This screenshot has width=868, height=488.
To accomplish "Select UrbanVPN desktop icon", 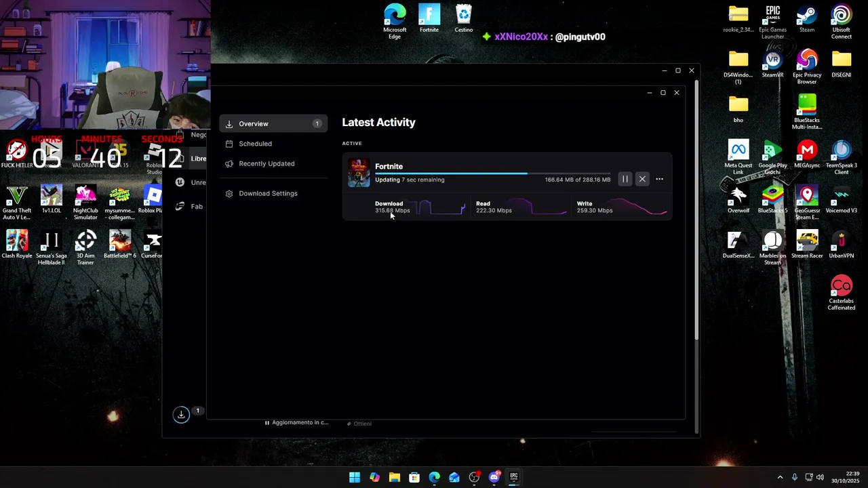I will click(x=842, y=245).
